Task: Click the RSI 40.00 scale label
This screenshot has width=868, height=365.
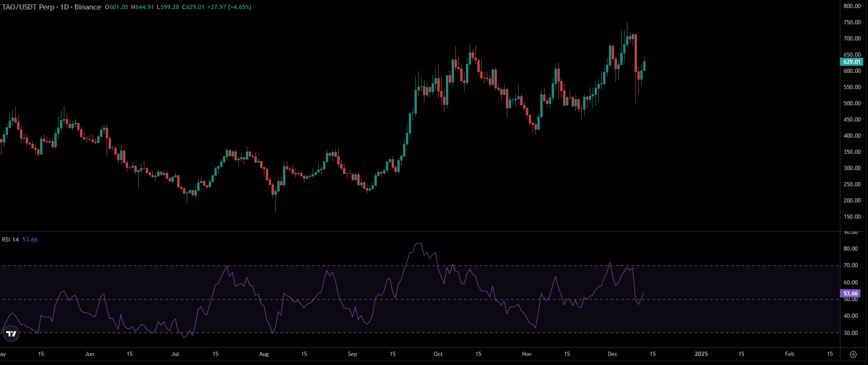Action: click(850, 316)
